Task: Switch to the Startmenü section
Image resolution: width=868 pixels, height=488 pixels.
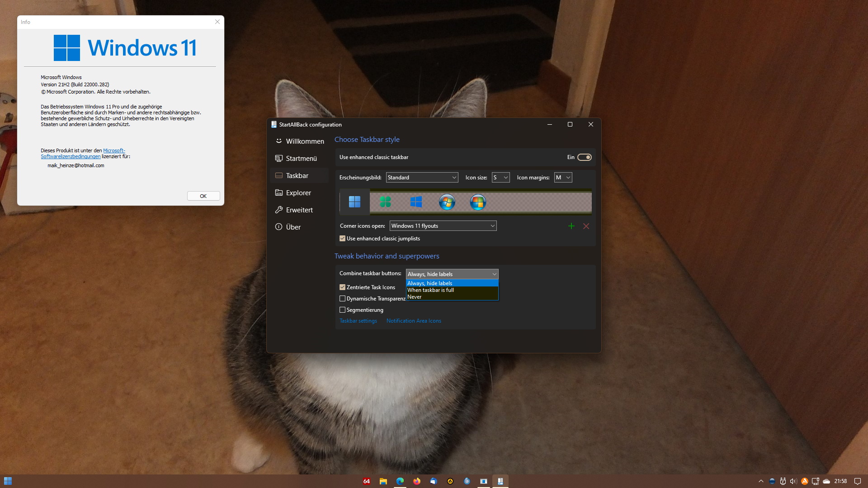Action: (x=301, y=159)
